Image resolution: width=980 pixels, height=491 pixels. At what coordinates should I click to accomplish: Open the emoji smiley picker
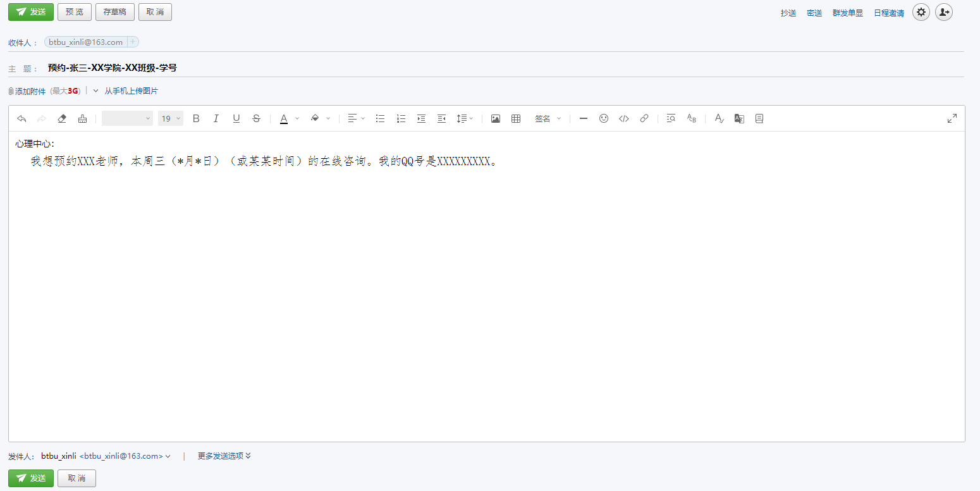(604, 118)
